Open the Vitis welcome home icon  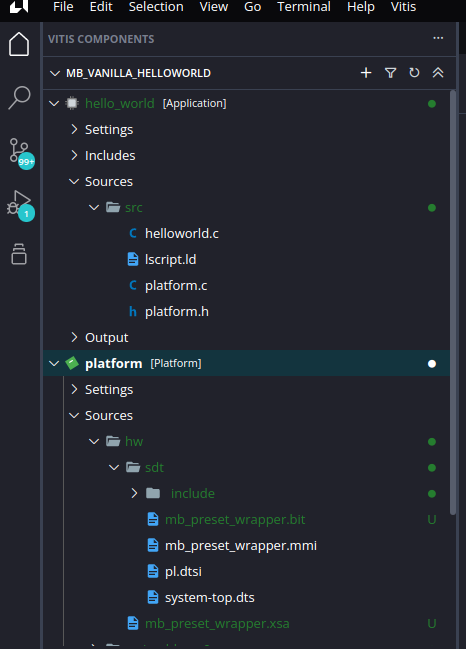click(19, 44)
